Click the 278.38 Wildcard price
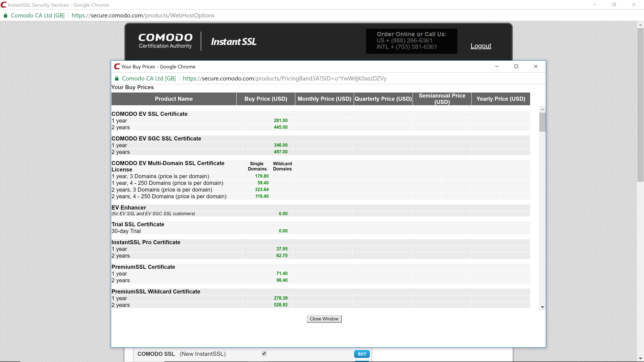 pyautogui.click(x=281, y=298)
